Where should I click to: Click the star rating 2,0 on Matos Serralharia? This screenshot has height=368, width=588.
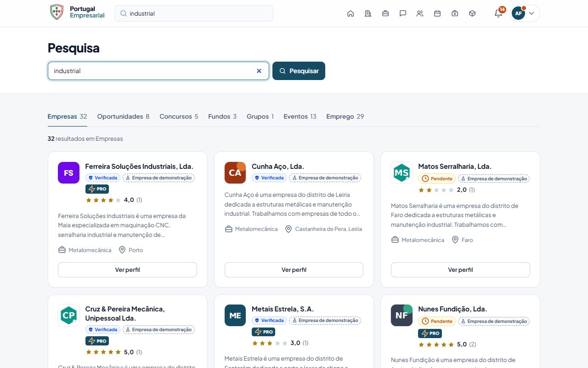pos(447,190)
